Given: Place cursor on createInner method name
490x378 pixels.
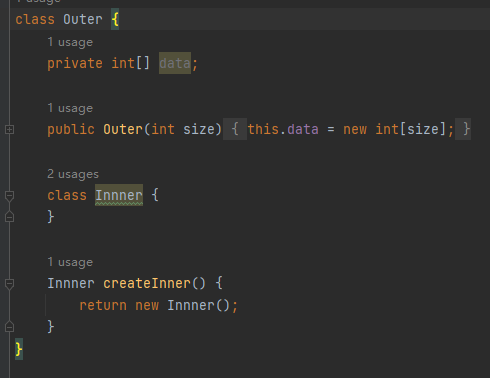Looking at the screenshot, I should pos(147,283).
